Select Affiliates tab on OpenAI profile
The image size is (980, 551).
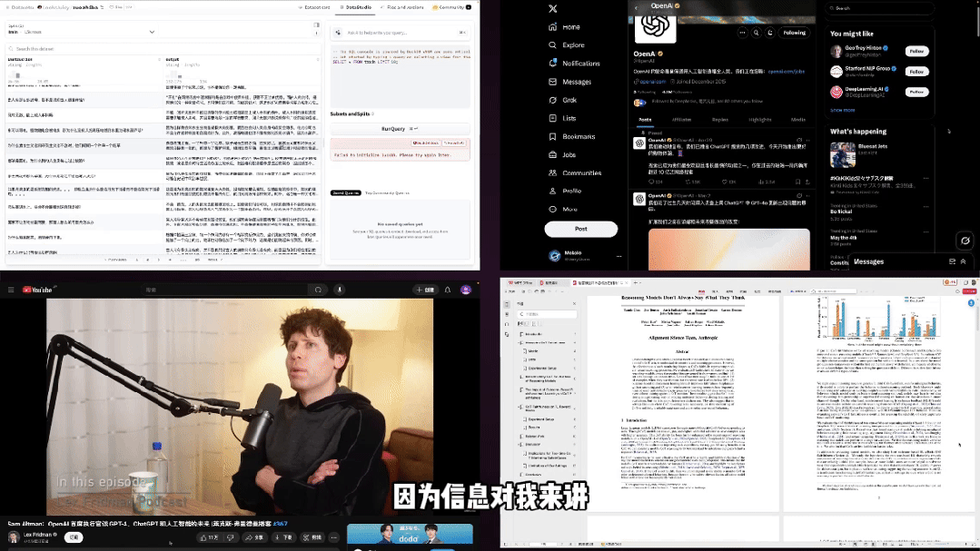coord(681,119)
